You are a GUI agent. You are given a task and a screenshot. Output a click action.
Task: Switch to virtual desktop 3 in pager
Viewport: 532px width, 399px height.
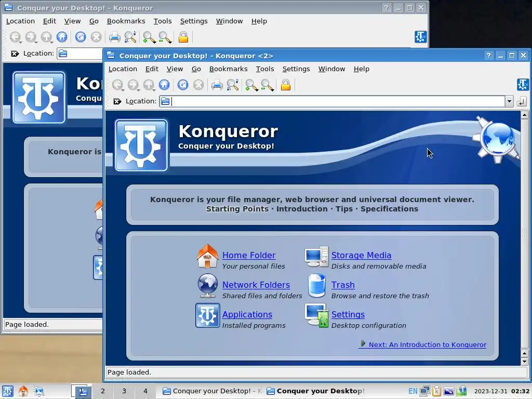click(124, 391)
